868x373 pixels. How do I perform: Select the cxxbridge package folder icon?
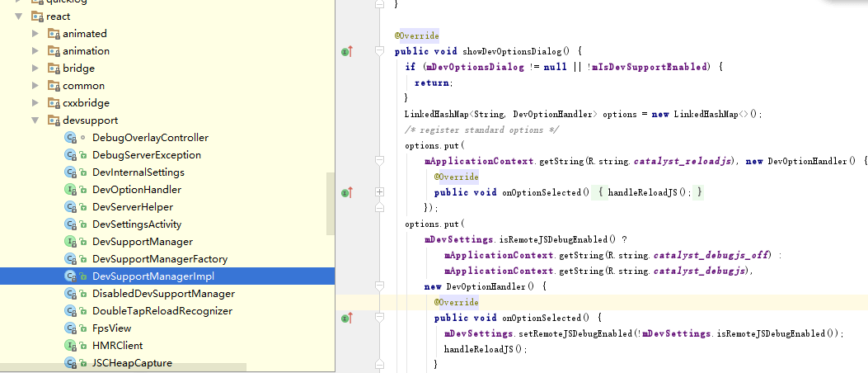coord(54,102)
